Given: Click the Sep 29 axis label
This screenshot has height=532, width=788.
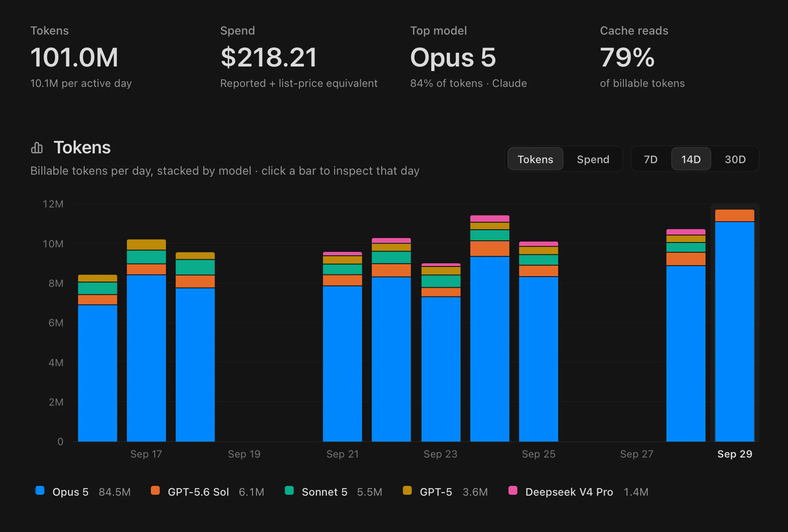Looking at the screenshot, I should 735,454.
